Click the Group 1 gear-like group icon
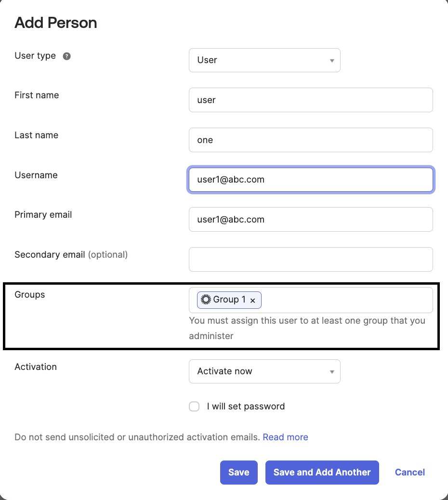This screenshot has height=500, width=448. (206, 300)
